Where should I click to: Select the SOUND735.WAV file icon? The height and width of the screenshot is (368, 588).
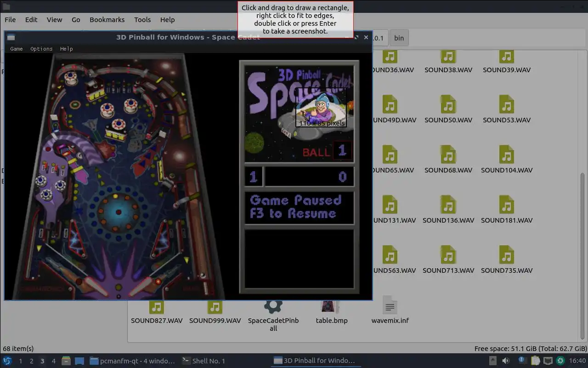coord(507,255)
